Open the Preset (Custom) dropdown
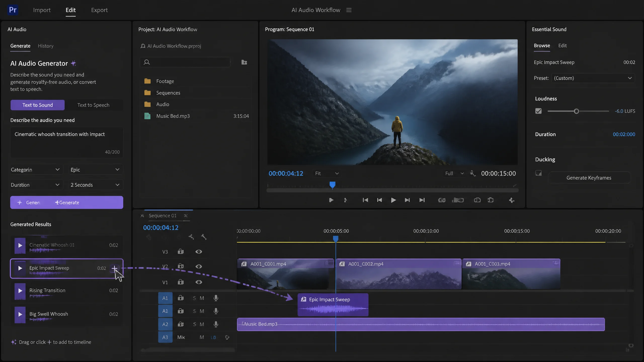The height and width of the screenshot is (362, 644). click(x=593, y=78)
